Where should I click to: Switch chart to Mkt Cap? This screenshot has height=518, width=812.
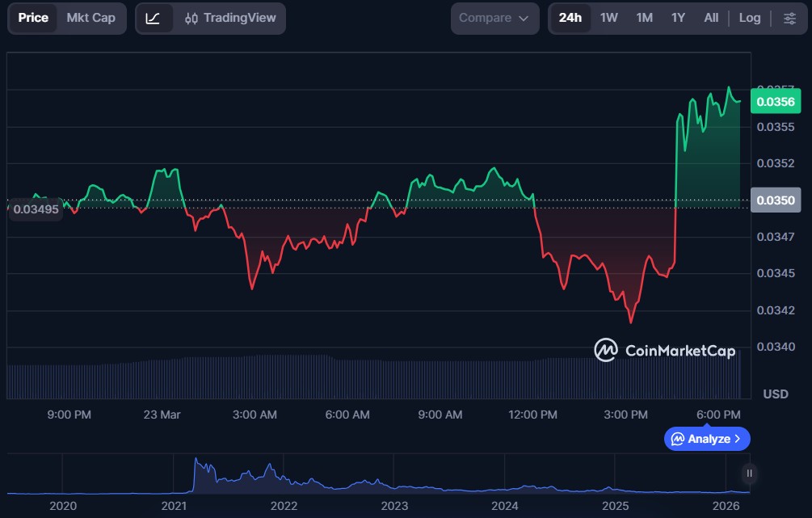click(x=90, y=18)
